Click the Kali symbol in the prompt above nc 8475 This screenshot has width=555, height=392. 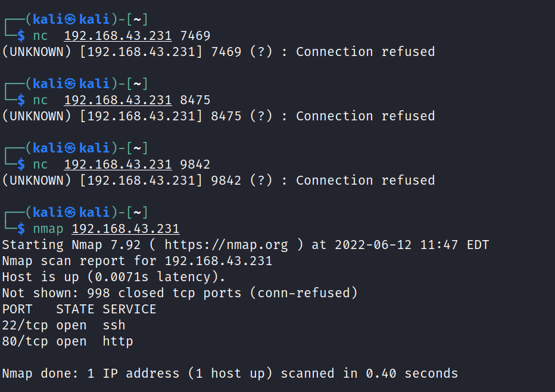pos(71,83)
